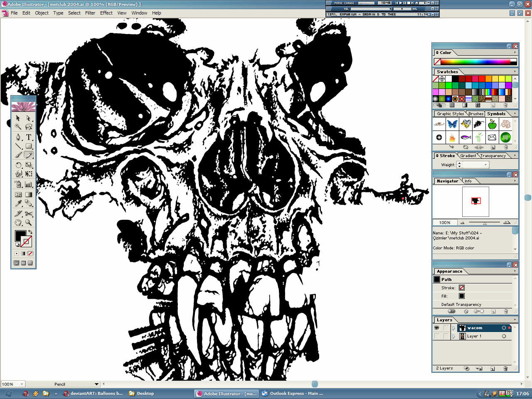
Task: Delete selection in Layers panel
Action: (x=505, y=369)
